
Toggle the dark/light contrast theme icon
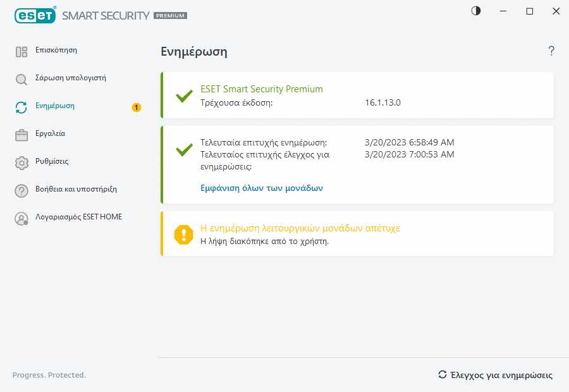(x=476, y=11)
